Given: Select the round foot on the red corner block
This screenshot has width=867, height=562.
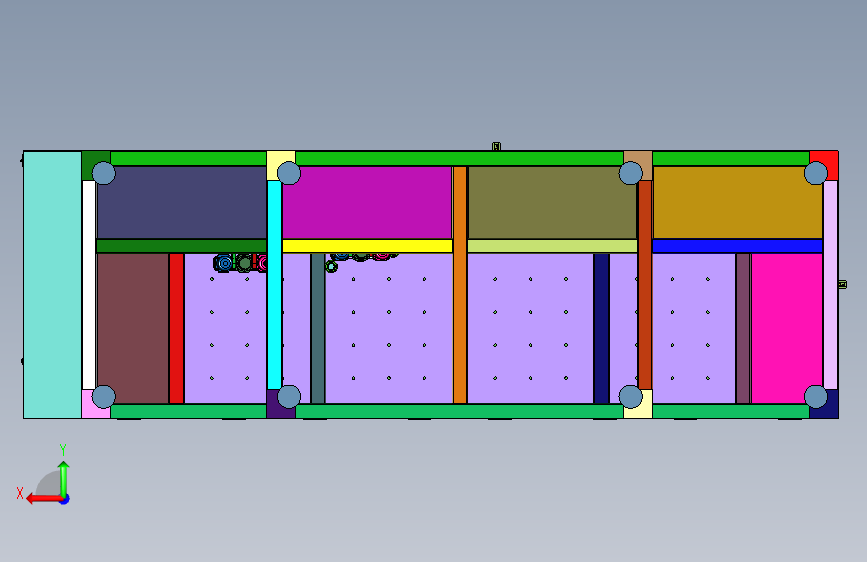Looking at the screenshot, I should point(816,173).
